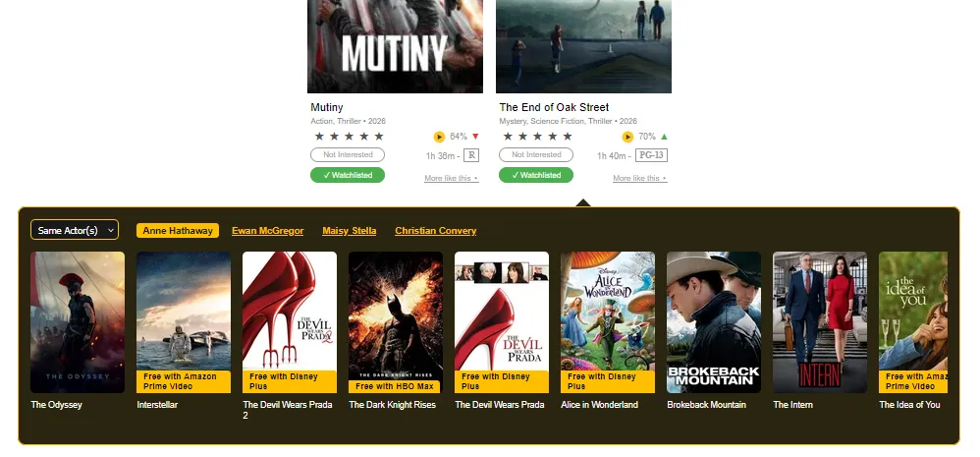
Task: Switch to the Maisy Stella tab
Action: pos(350,231)
